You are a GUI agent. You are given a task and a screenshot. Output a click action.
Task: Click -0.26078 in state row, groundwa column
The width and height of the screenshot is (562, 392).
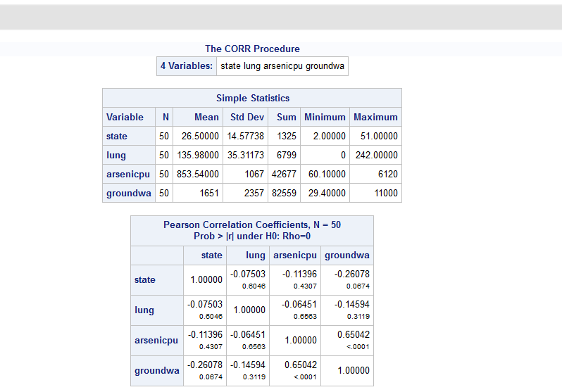pos(352,274)
